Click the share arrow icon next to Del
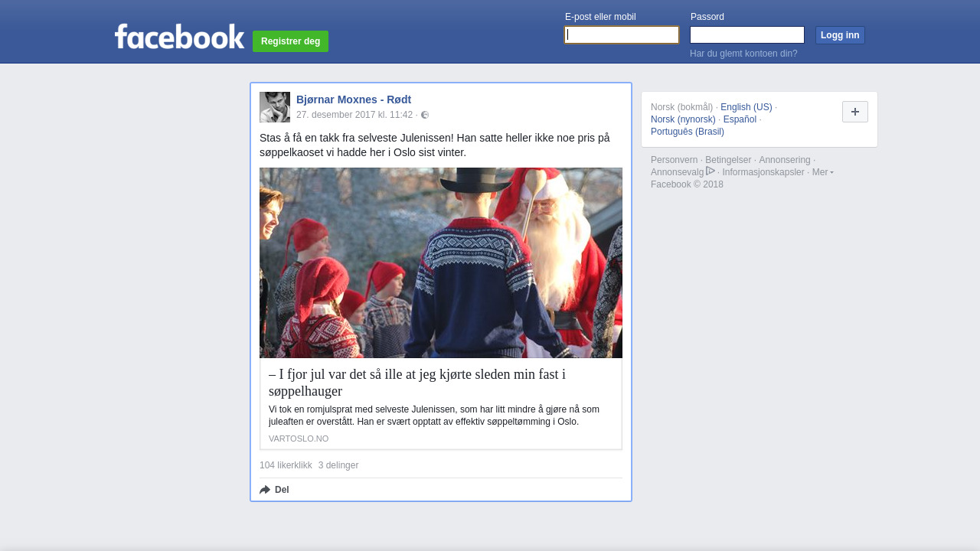The height and width of the screenshot is (551, 980). pos(265,490)
